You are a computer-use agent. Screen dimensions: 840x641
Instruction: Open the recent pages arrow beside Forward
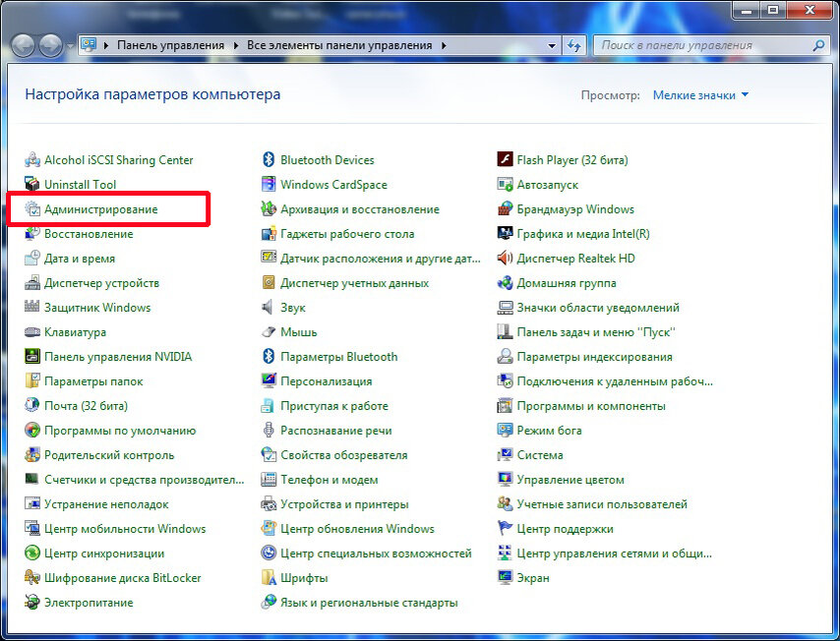(x=70, y=46)
